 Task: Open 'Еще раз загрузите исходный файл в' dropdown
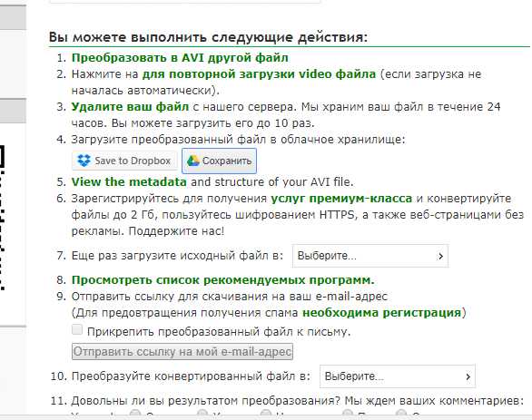(x=370, y=256)
